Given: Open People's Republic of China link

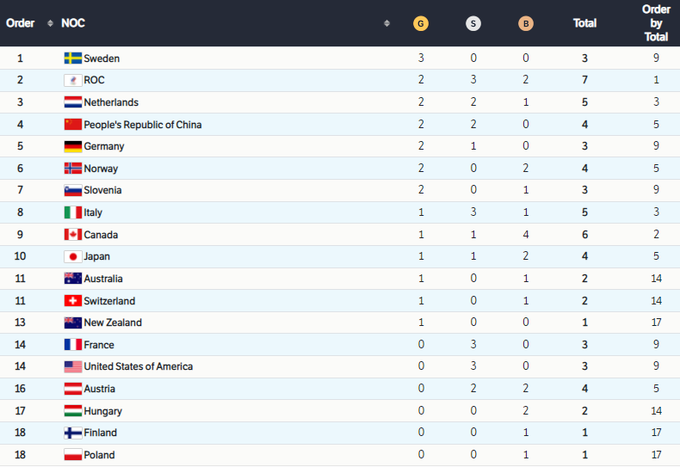Looking at the screenshot, I should pyautogui.click(x=142, y=124).
